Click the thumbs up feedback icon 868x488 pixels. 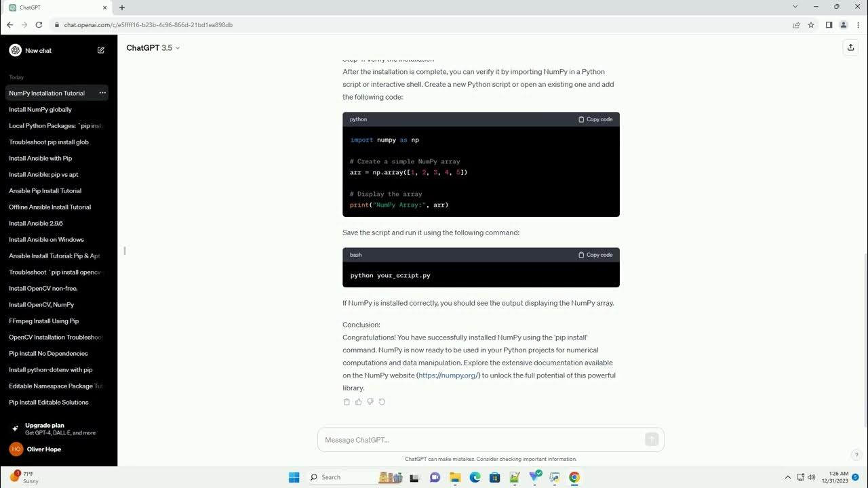[359, 402]
